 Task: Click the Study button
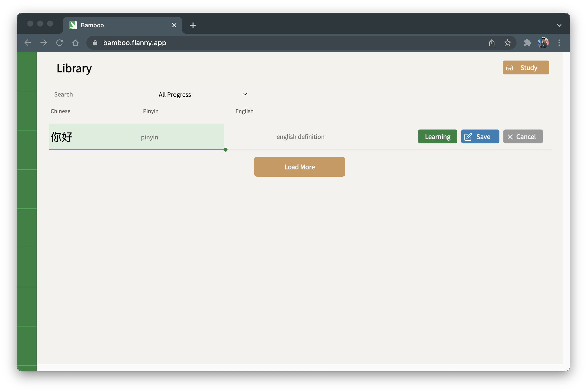pyautogui.click(x=525, y=67)
